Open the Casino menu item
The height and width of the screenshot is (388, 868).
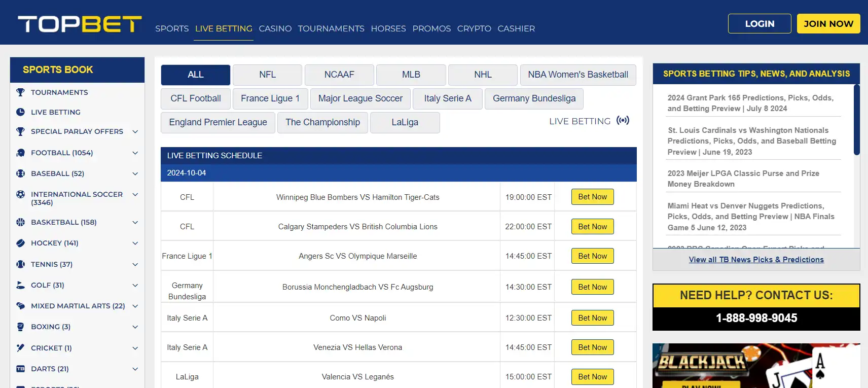pyautogui.click(x=275, y=28)
